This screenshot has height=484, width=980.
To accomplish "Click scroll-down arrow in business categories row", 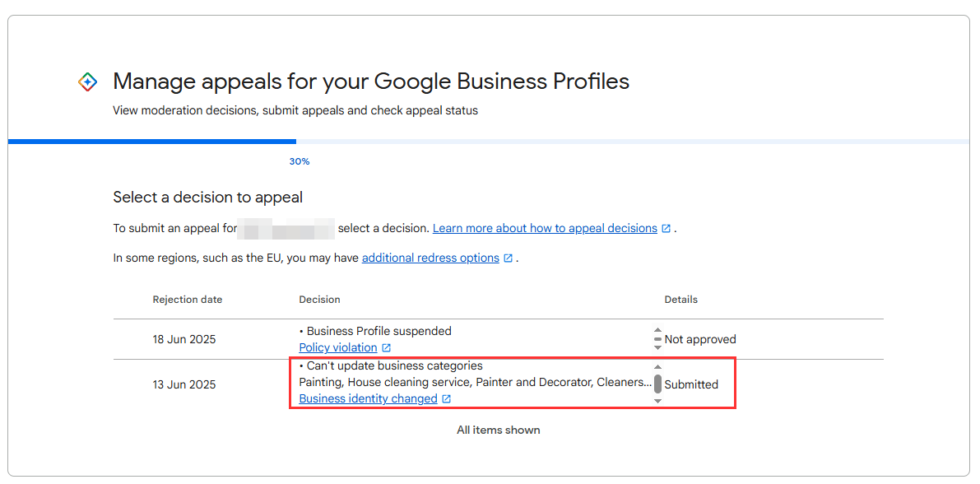I will (657, 401).
